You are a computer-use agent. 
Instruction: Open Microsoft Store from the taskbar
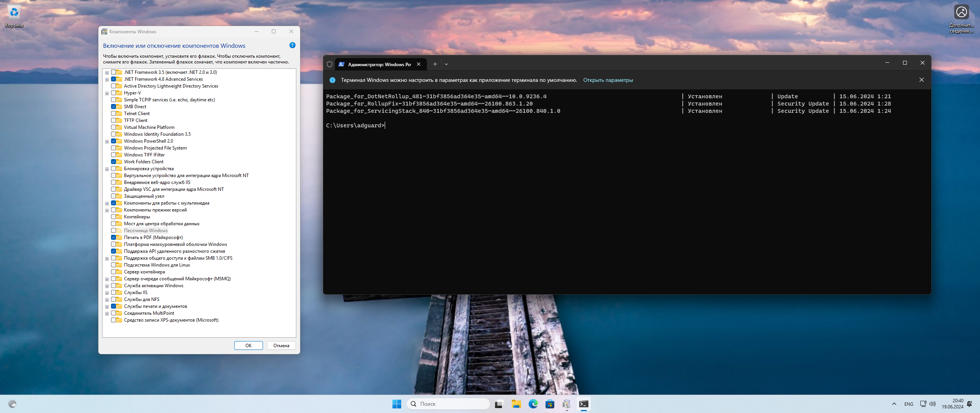coord(550,404)
